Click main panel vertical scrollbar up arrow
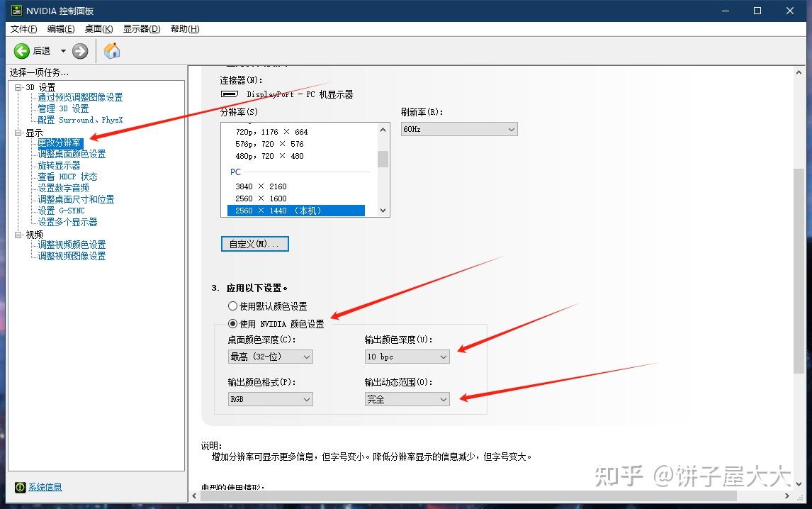The height and width of the screenshot is (509, 812). [x=799, y=72]
